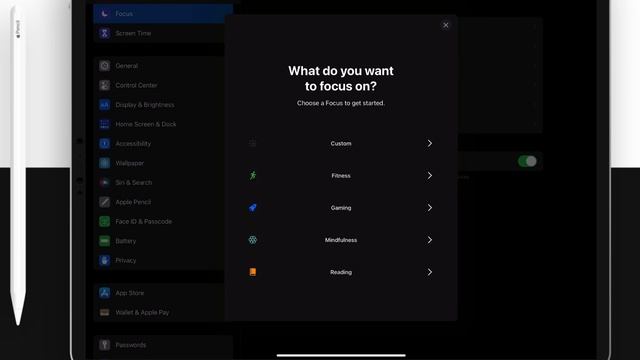Choose the Fitness focus label
The image size is (640, 360).
[341, 176]
